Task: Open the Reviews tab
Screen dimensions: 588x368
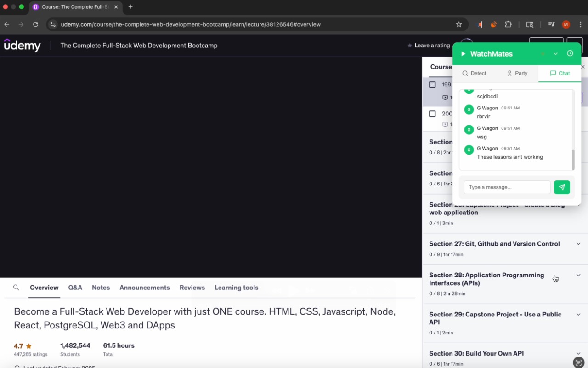Action: [192, 287]
